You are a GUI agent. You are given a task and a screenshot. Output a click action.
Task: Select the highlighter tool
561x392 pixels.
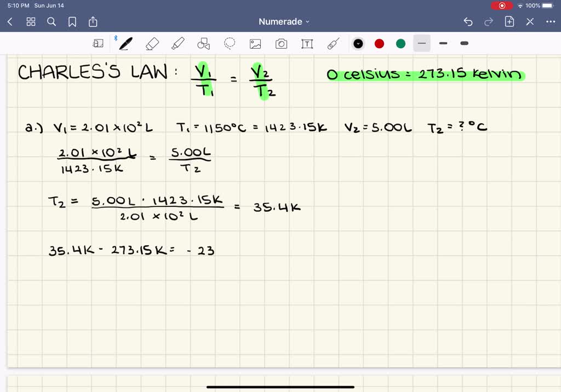(x=178, y=43)
